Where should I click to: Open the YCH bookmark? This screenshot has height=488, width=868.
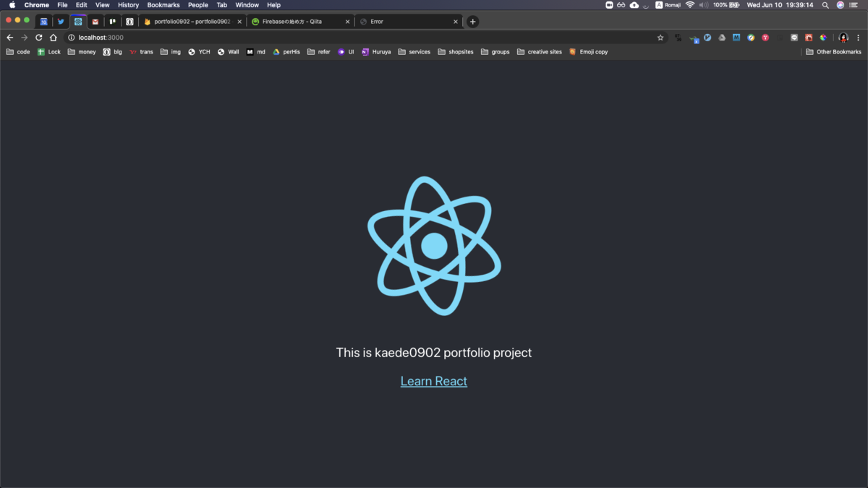(199, 52)
